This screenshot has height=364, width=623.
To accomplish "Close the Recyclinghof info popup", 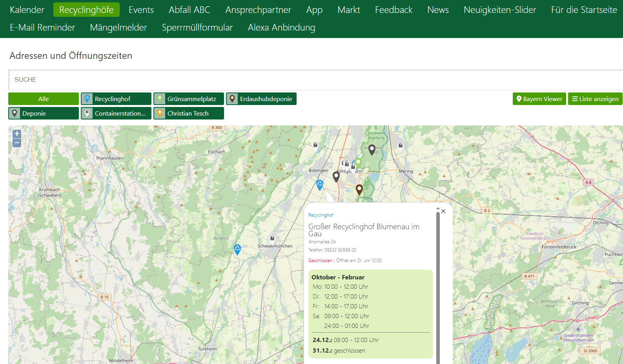I will click(x=443, y=211).
